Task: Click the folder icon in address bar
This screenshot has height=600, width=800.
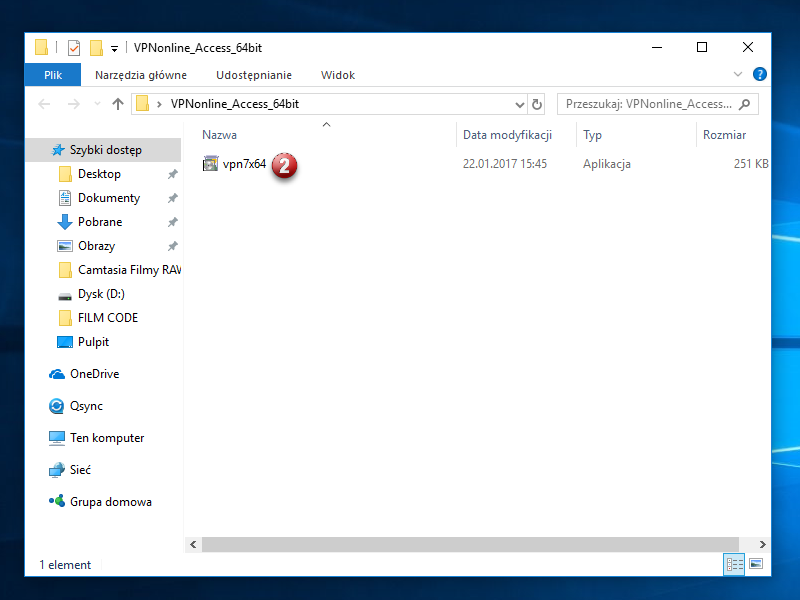Action: point(143,104)
